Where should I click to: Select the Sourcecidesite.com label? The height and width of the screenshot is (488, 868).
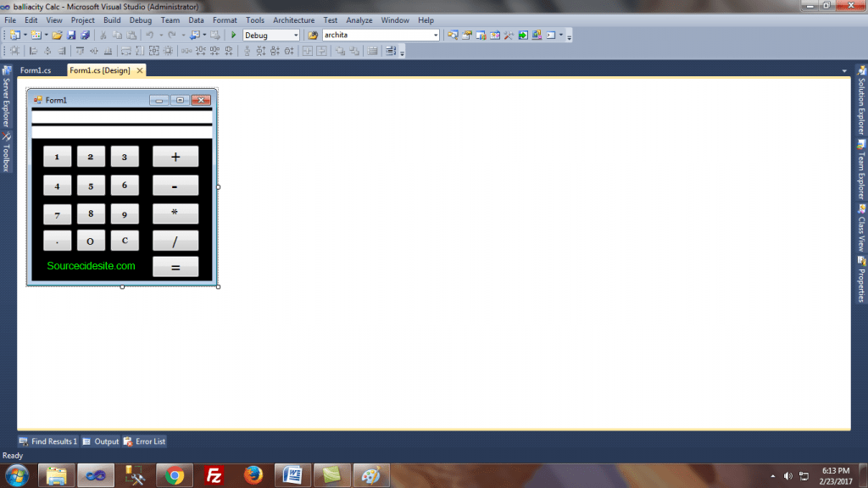(x=91, y=266)
